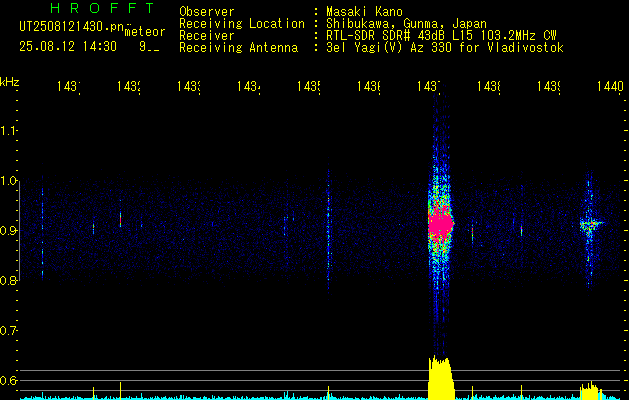Click the short red echo streak near 1432
Viewport: 629px width, 400px height.
coord(120,220)
